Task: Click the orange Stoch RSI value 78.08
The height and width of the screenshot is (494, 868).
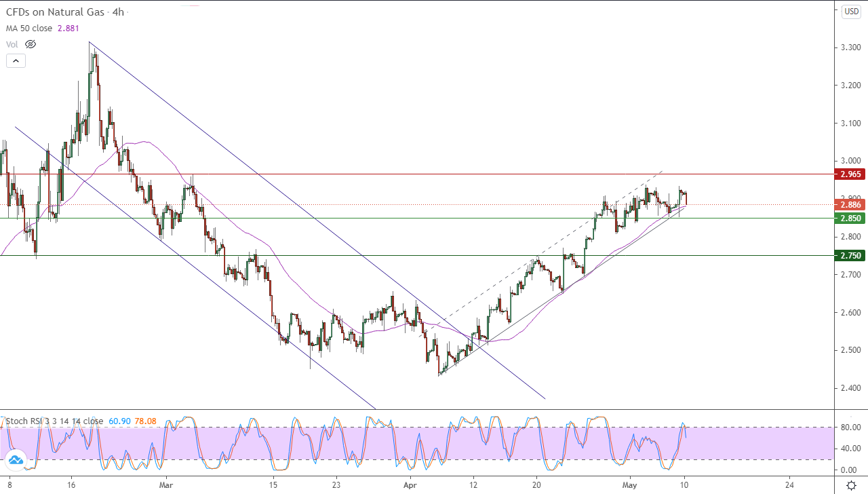Action: click(146, 421)
